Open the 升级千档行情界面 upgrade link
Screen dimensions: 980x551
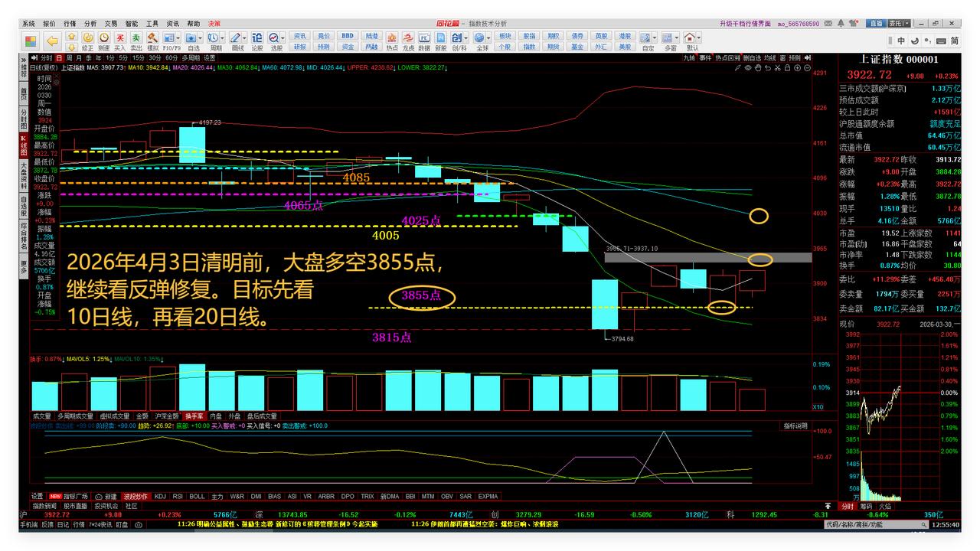(x=746, y=24)
